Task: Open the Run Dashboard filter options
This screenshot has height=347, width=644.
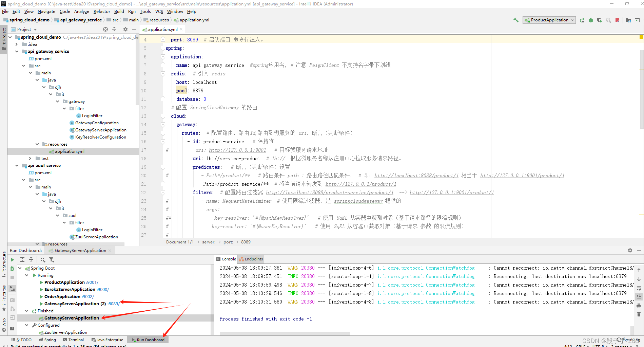Action: tap(52, 260)
